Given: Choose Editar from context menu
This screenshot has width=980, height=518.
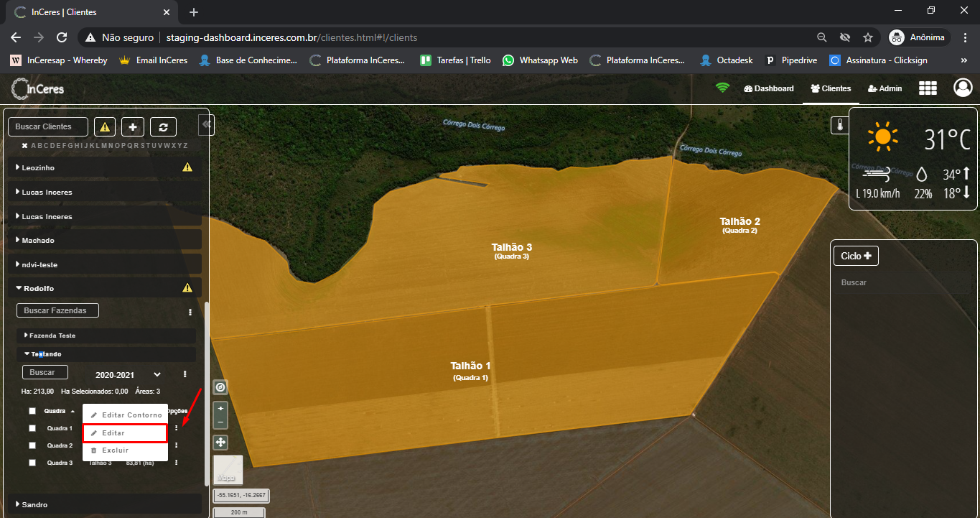Looking at the screenshot, I should (126, 433).
